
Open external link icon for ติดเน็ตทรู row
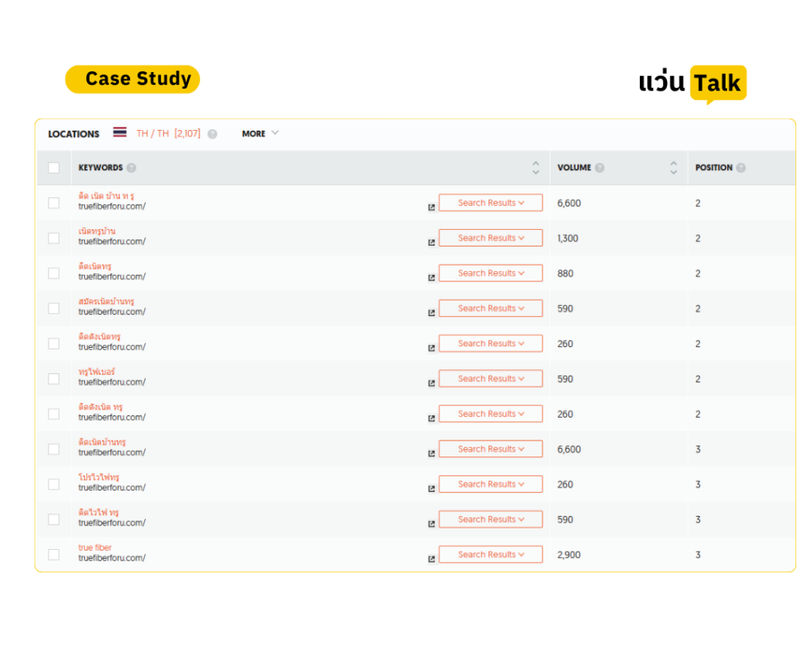[431, 278]
